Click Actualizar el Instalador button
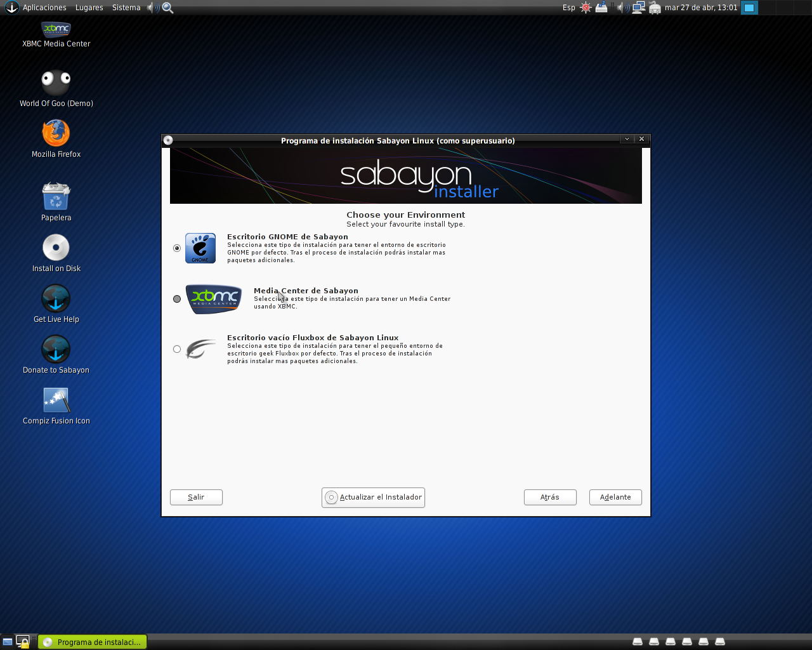This screenshot has width=812, height=650. [x=373, y=497]
